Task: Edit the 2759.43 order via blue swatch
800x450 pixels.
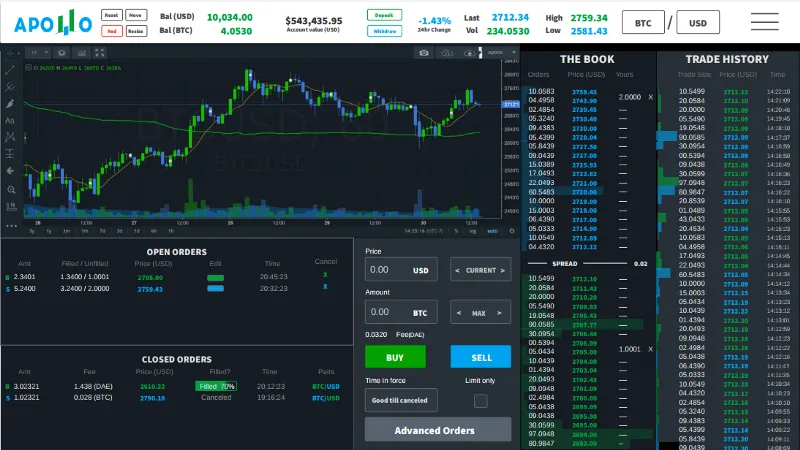Action: tap(215, 289)
